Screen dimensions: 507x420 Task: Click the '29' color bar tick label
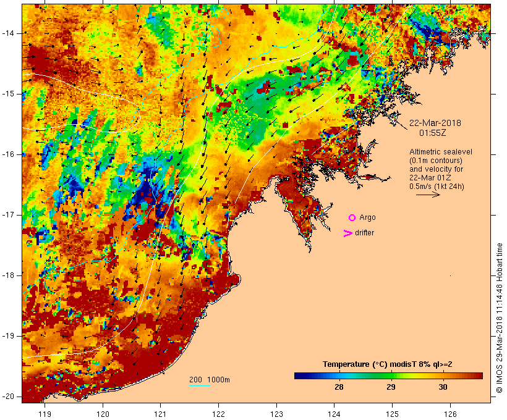point(391,387)
